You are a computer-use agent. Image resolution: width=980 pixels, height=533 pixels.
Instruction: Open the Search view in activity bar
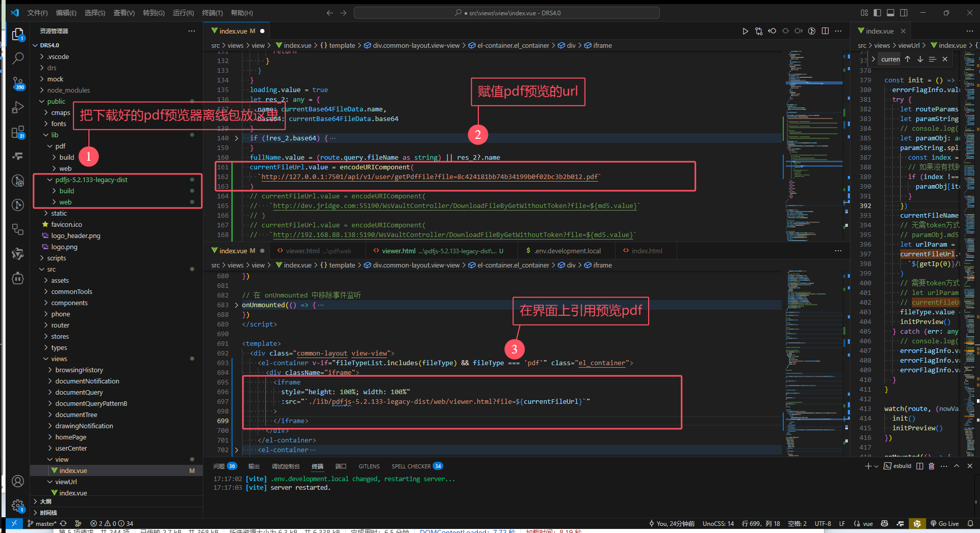point(18,58)
